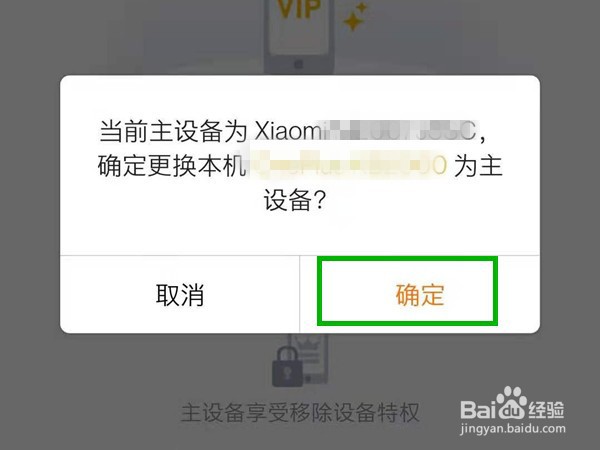This screenshot has width=600, height=450.
Task: Select the 当前主设备为 text line
Action: 173,131
